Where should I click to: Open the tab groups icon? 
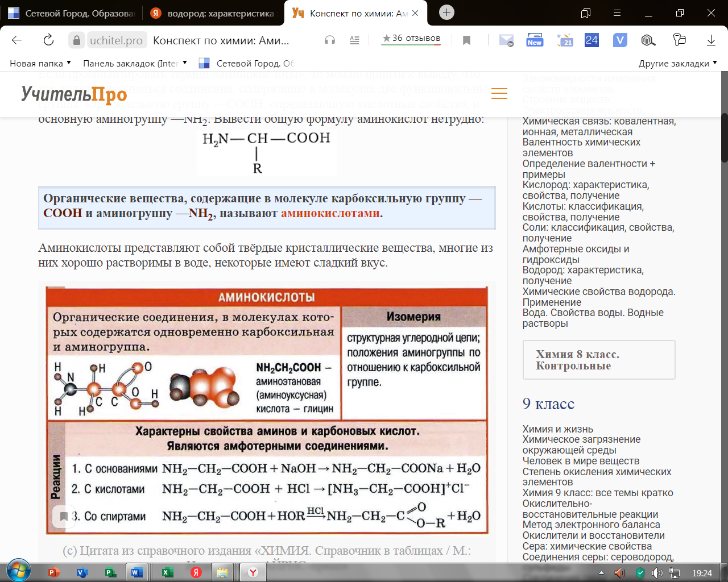(586, 13)
